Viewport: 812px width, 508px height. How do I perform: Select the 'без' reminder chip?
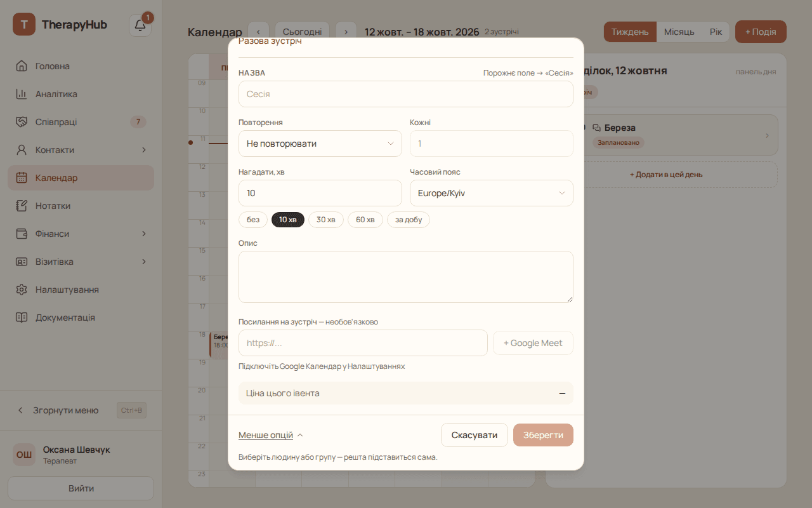coord(253,220)
